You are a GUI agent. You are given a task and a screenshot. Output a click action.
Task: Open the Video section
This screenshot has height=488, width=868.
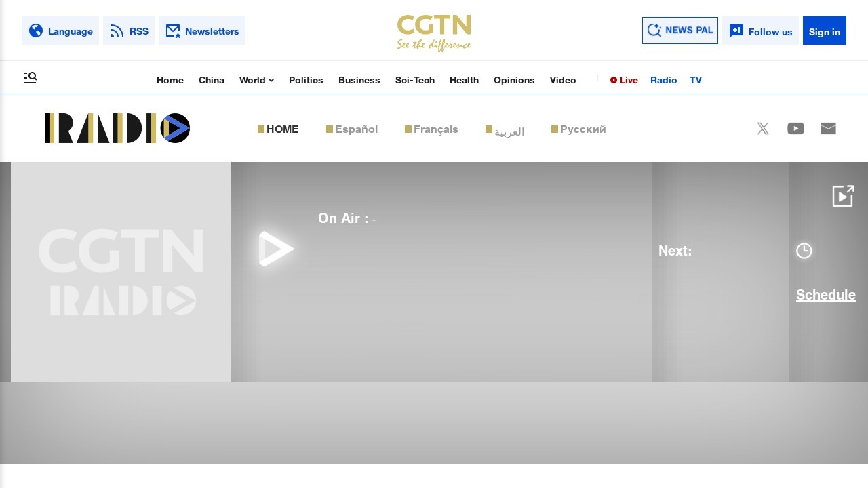(563, 80)
